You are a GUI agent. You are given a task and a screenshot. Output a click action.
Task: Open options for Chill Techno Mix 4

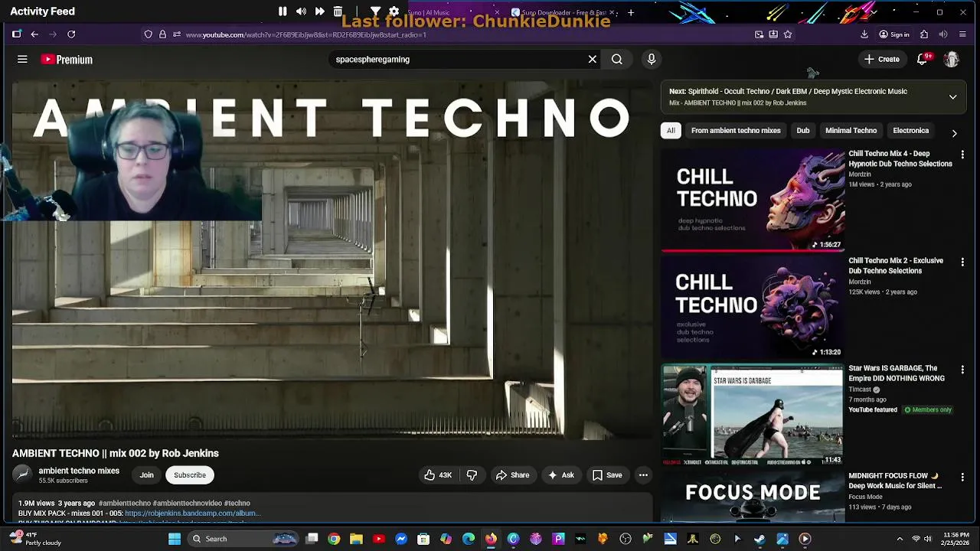[x=962, y=155]
